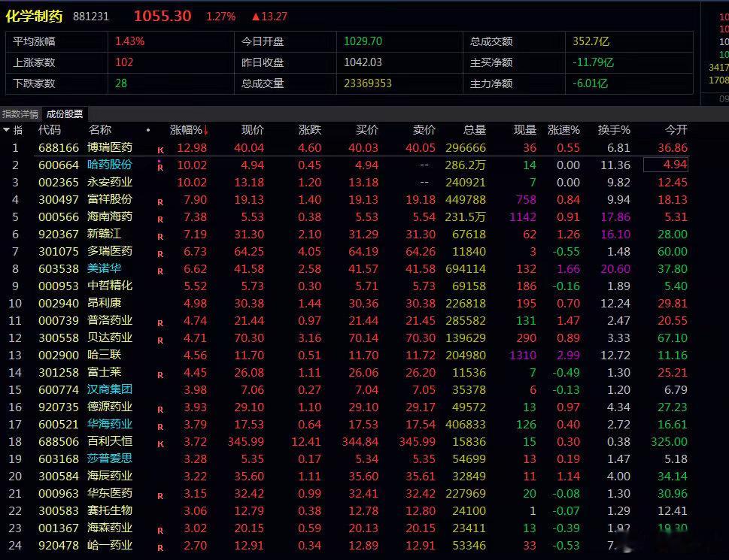
Task: Click the R marker on 富士莱 row
Action: pos(160,375)
